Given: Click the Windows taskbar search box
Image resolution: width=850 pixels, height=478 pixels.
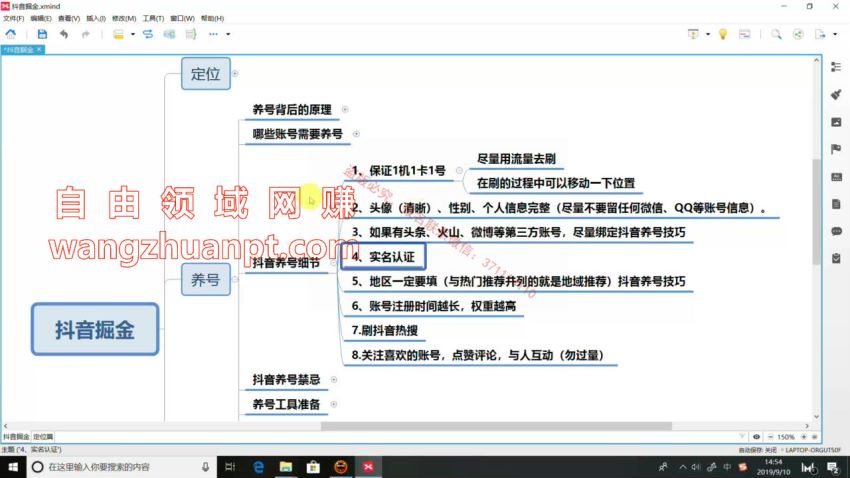Looking at the screenshot, I should pos(122,467).
